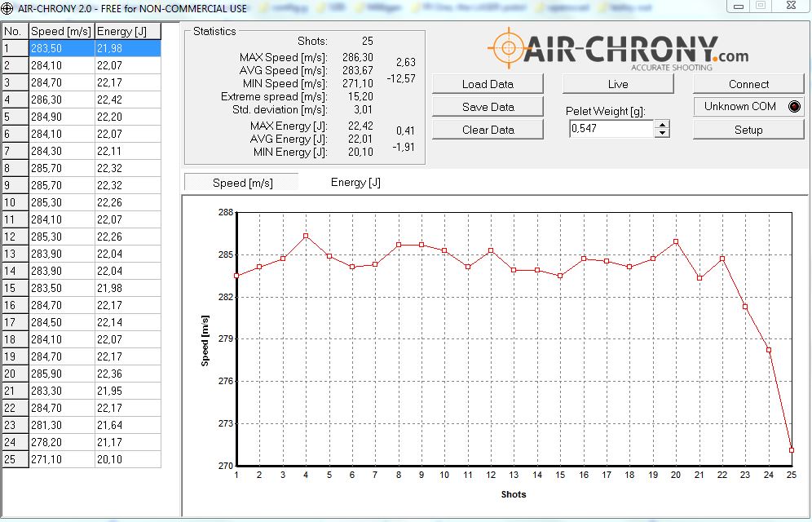Select row 7 speed 284,30
Screen dimensions: 812x522
point(62,151)
